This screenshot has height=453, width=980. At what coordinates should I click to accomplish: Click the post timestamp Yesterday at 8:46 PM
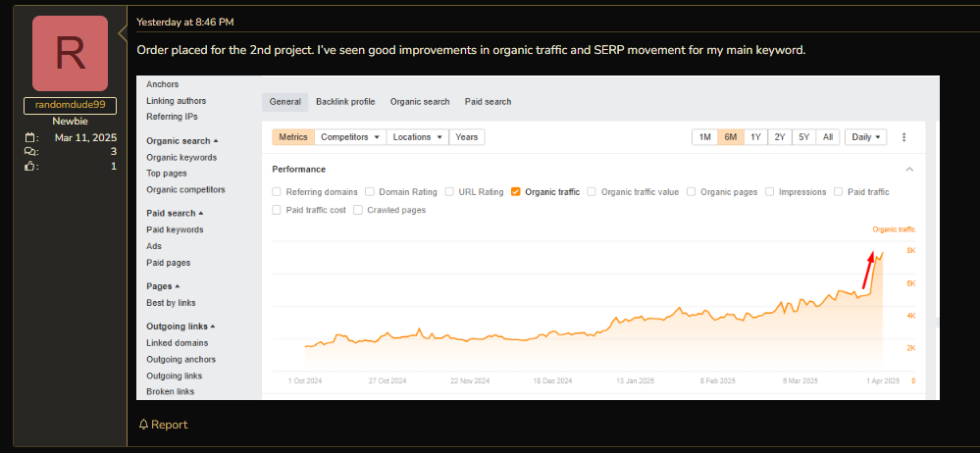[x=185, y=22]
